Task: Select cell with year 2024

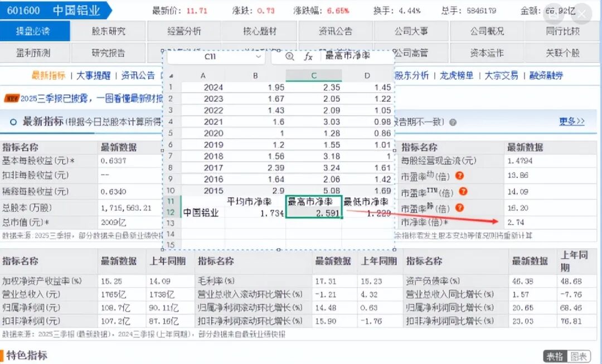Action: click(x=203, y=88)
